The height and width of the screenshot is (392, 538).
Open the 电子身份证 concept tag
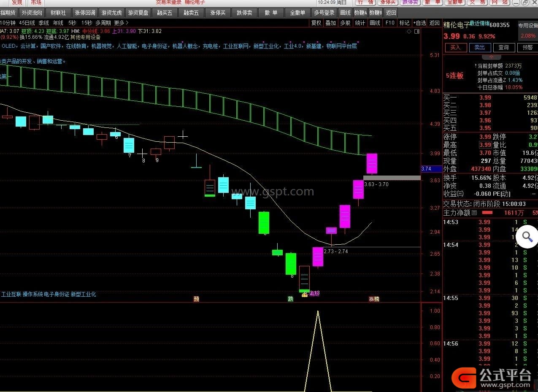pos(155,46)
